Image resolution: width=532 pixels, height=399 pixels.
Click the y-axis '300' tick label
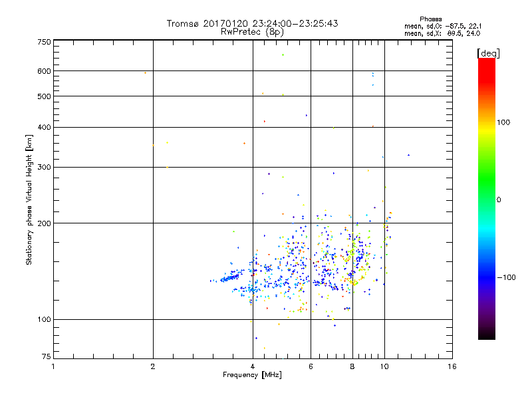44,167
